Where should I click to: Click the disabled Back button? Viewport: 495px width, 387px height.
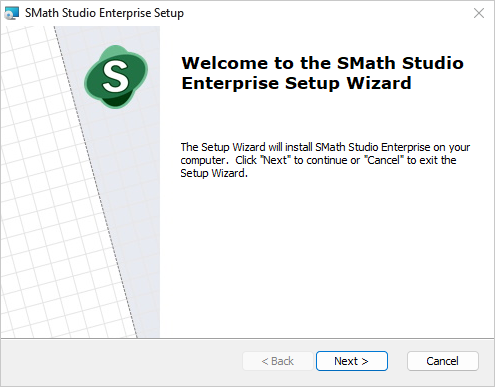(278, 361)
